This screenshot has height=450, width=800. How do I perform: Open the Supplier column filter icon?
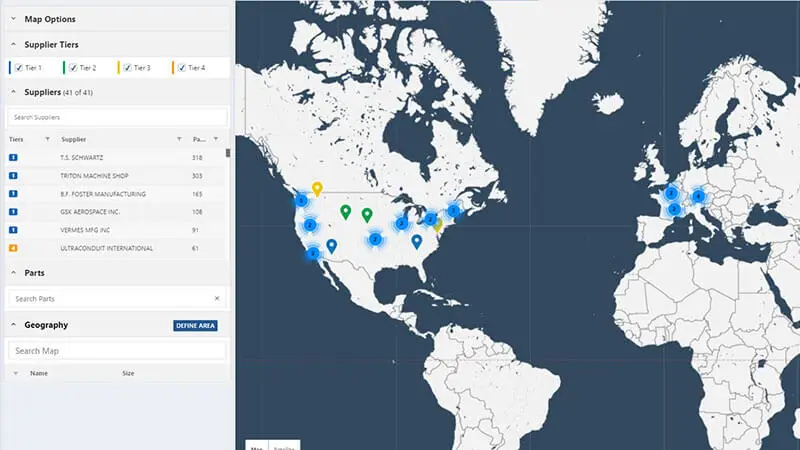(179, 139)
